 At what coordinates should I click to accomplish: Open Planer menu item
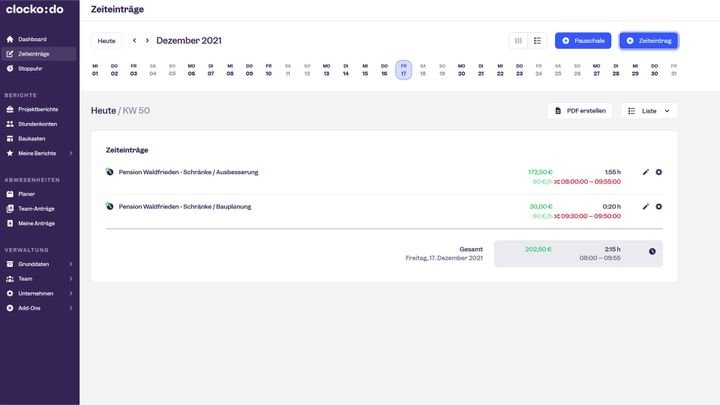point(39,194)
